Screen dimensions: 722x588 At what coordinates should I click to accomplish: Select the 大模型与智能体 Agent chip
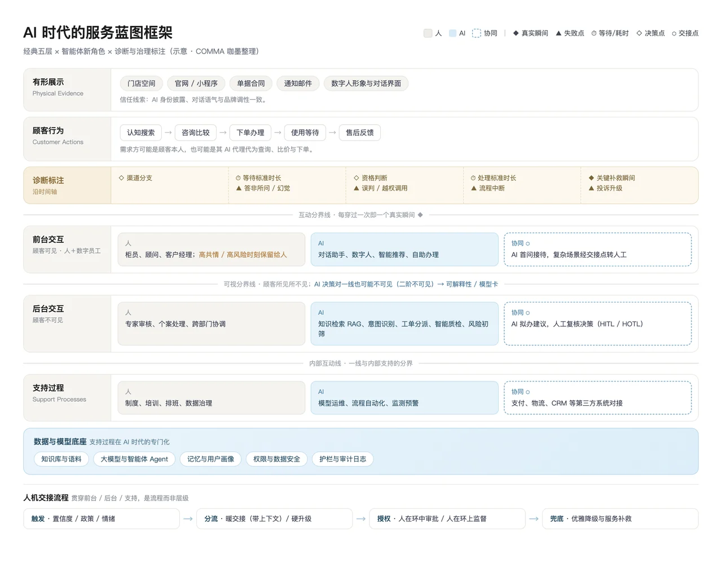click(134, 459)
